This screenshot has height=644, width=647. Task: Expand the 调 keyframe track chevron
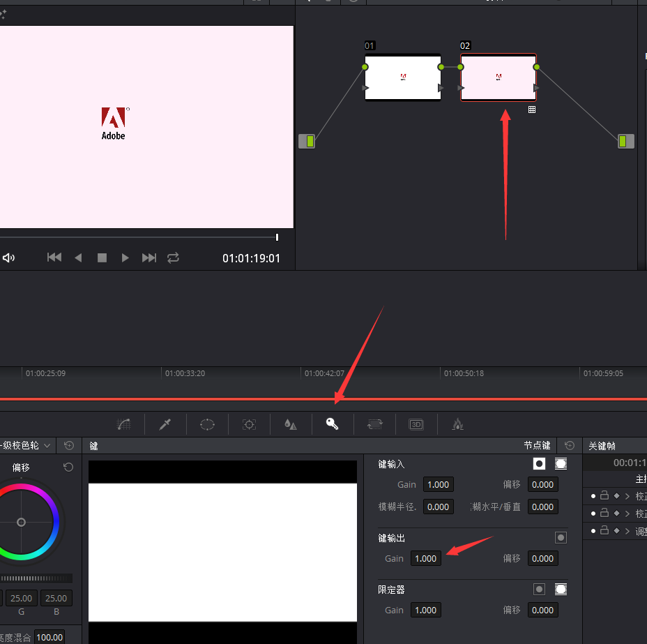627,531
